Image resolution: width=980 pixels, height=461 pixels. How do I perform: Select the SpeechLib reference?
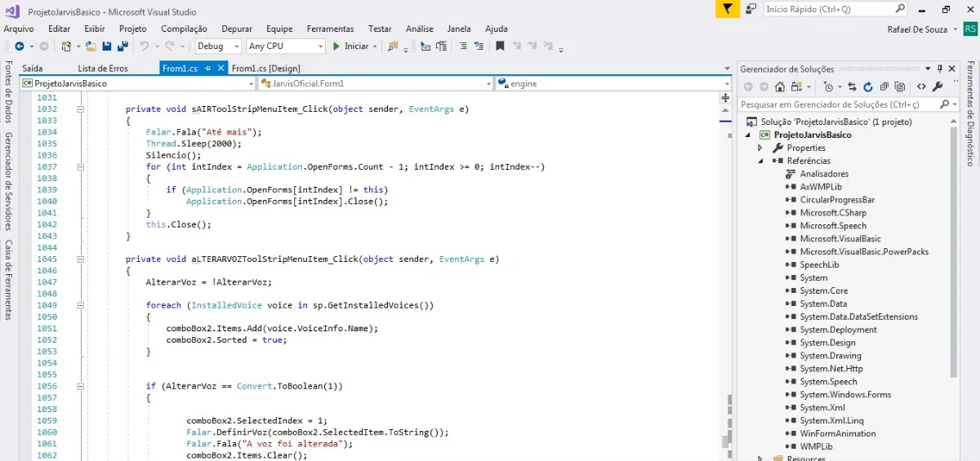(x=819, y=264)
